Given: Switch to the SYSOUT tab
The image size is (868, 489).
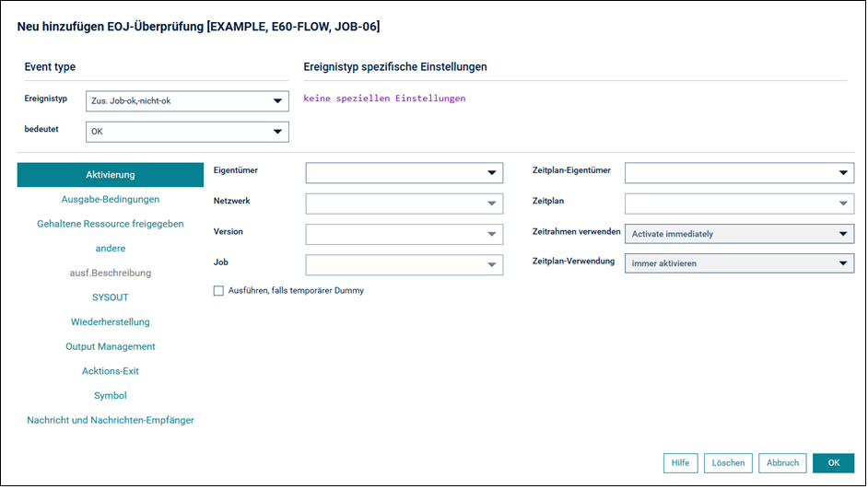Looking at the screenshot, I should pyautogui.click(x=111, y=297).
